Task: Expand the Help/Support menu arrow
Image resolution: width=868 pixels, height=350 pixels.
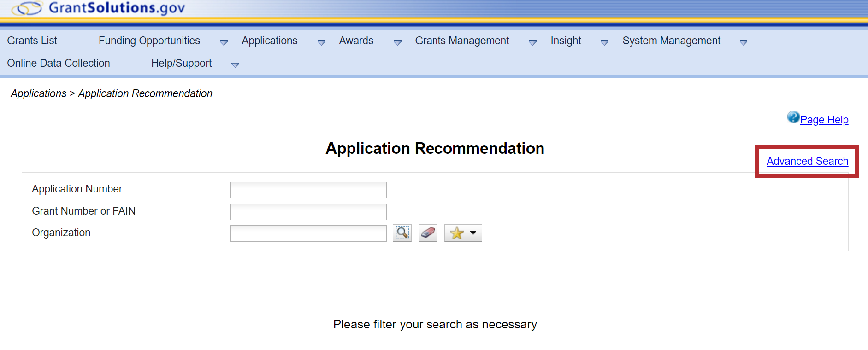Action: click(x=235, y=65)
